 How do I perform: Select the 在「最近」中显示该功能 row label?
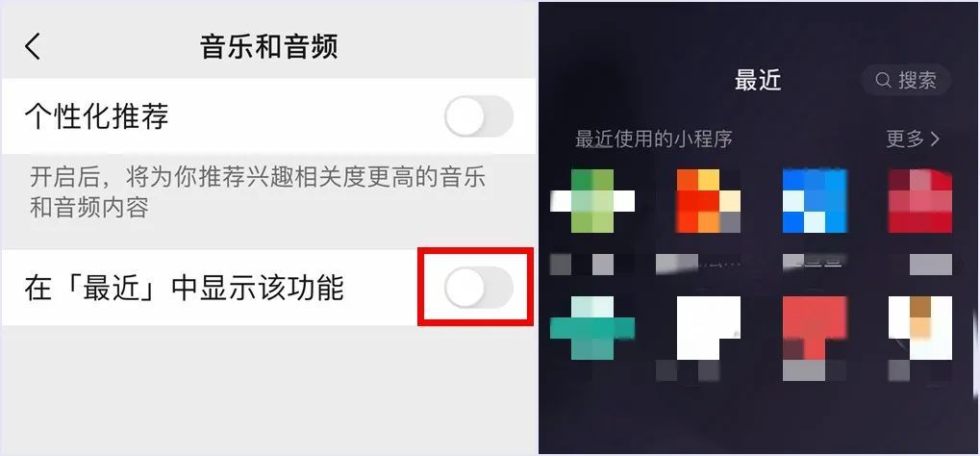(184, 288)
